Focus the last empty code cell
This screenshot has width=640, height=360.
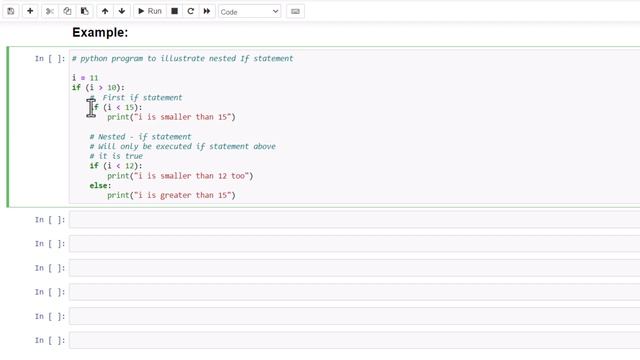[x=354, y=340]
